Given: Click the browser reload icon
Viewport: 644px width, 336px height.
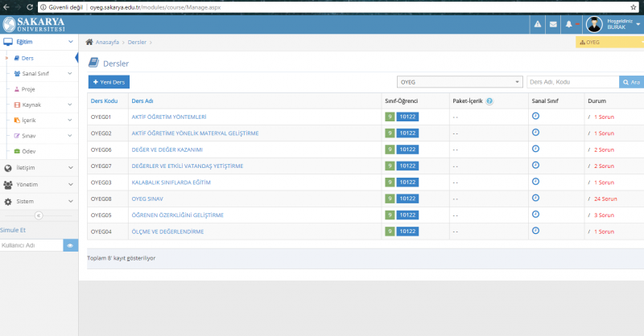Looking at the screenshot, I should [x=31, y=6].
